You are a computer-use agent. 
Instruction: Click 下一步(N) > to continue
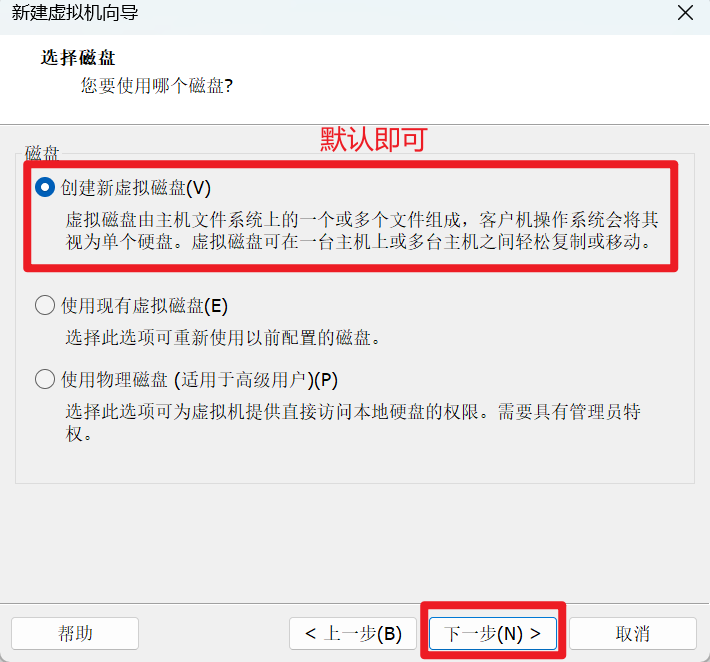[x=493, y=633]
